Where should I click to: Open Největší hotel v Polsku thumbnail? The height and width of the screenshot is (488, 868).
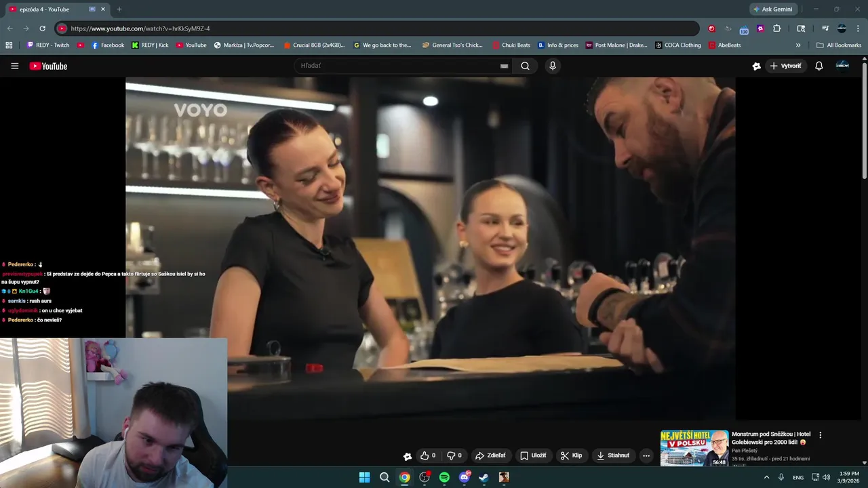(x=694, y=448)
